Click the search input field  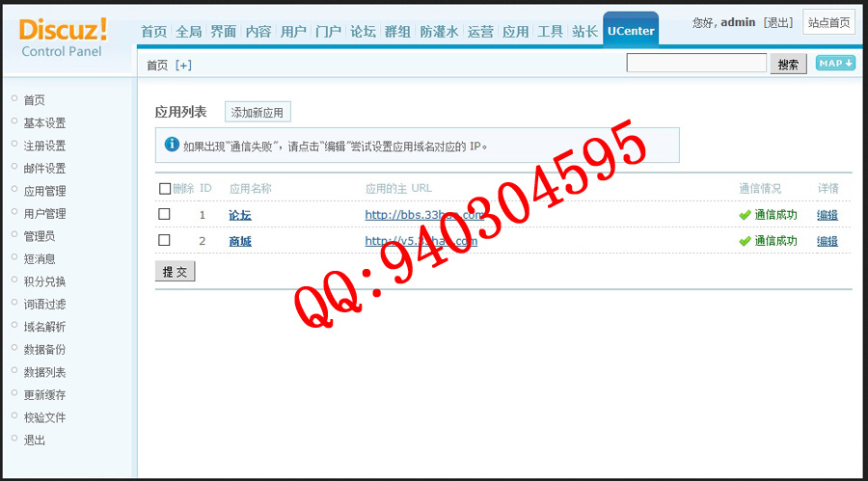click(695, 64)
